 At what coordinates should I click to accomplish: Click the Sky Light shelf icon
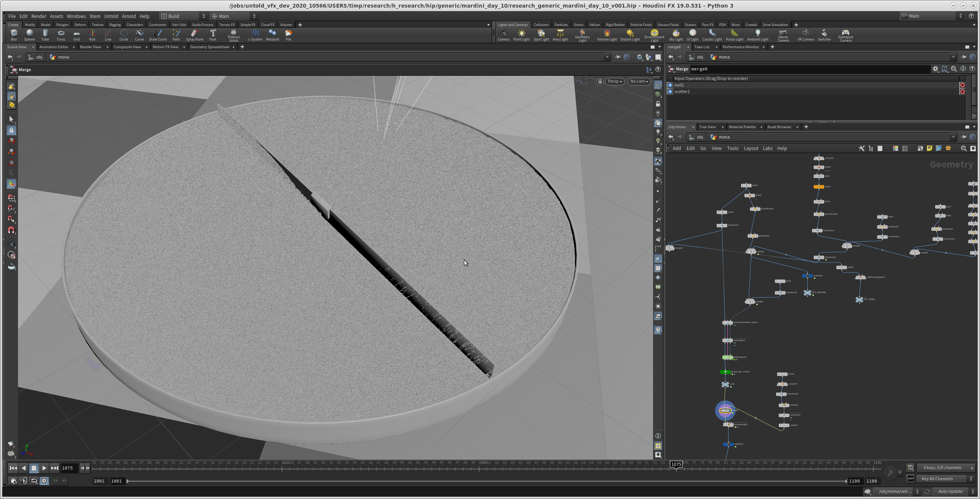pyautogui.click(x=676, y=35)
